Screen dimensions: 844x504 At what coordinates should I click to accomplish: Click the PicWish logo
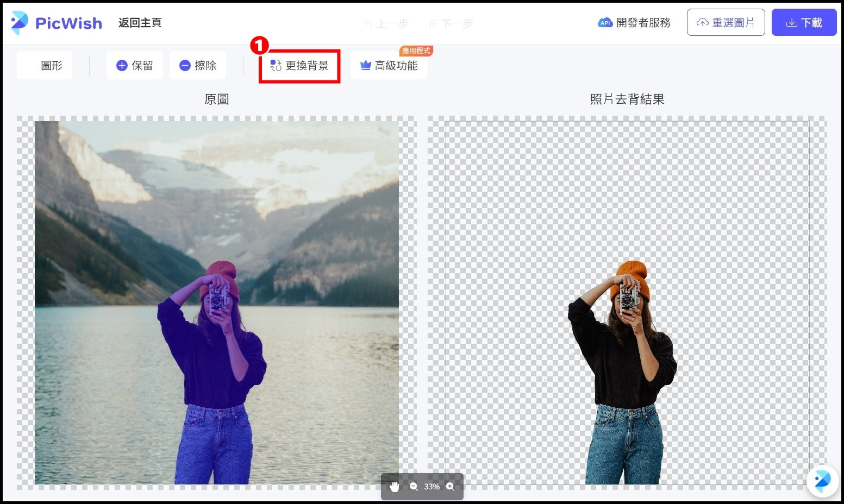click(57, 23)
